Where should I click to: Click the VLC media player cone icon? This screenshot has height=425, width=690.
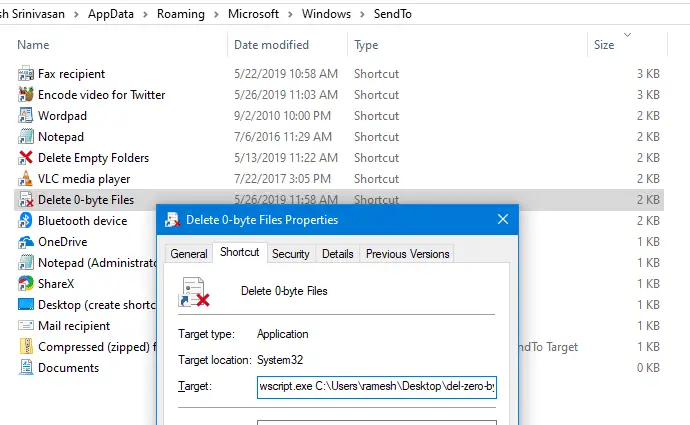[26, 179]
